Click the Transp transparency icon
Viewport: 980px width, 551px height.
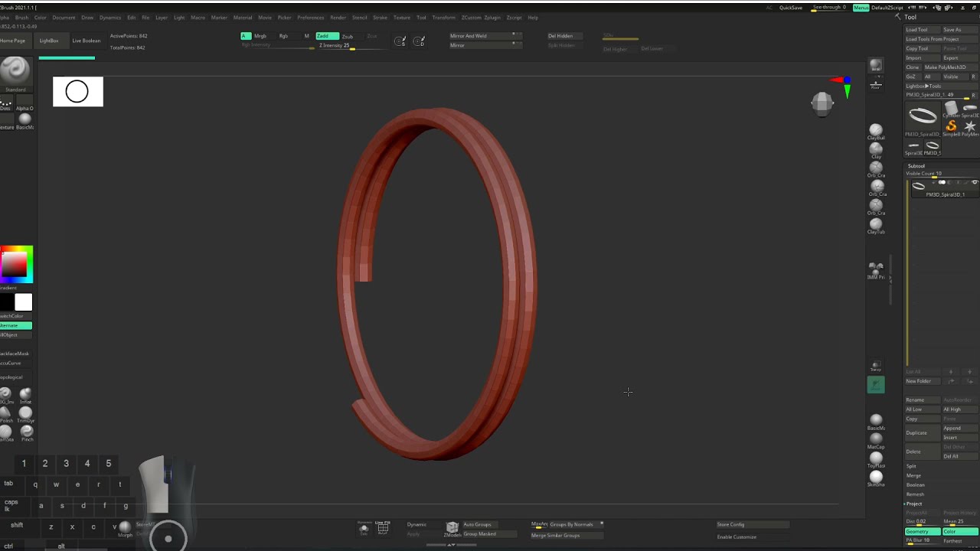(x=876, y=367)
